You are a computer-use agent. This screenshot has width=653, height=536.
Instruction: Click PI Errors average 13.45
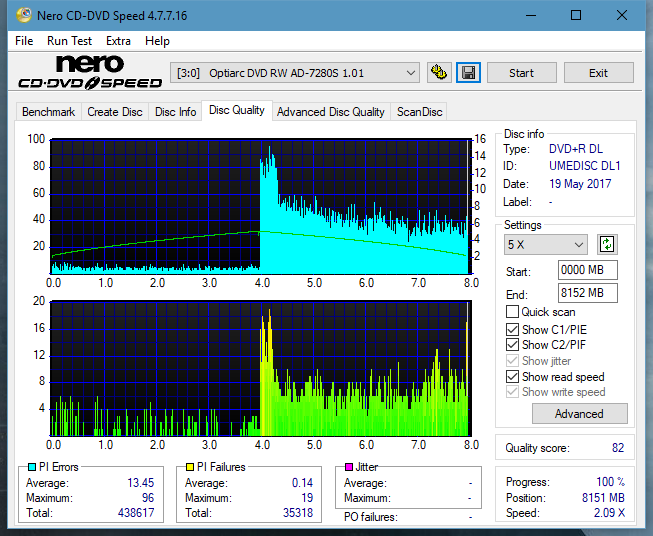141,482
